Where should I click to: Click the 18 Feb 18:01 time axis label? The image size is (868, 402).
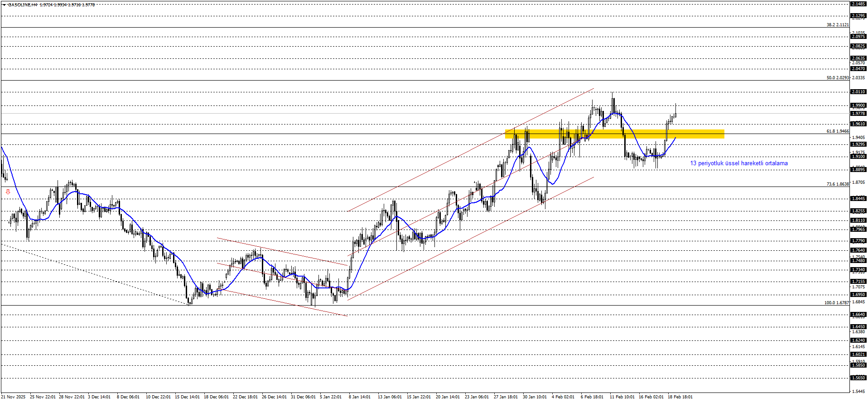coord(680,397)
